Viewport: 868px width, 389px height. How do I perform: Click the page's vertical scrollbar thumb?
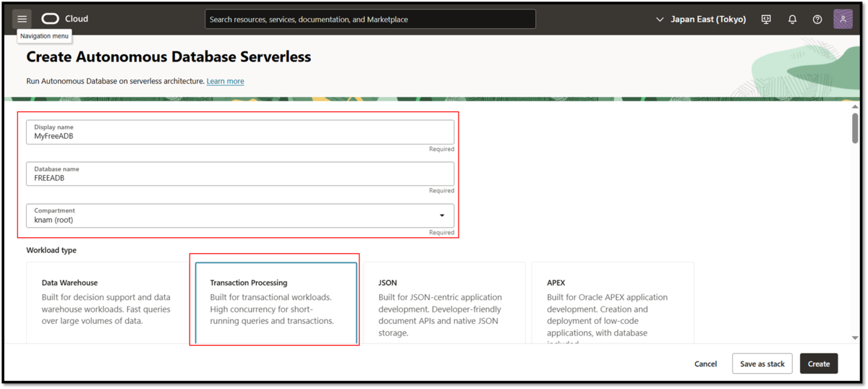coord(855,128)
